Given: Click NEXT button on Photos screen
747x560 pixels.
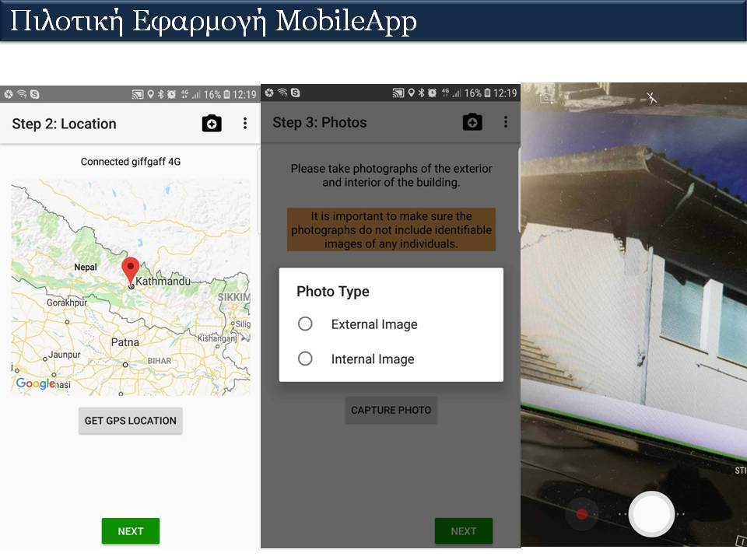Looking at the screenshot, I should (x=464, y=531).
